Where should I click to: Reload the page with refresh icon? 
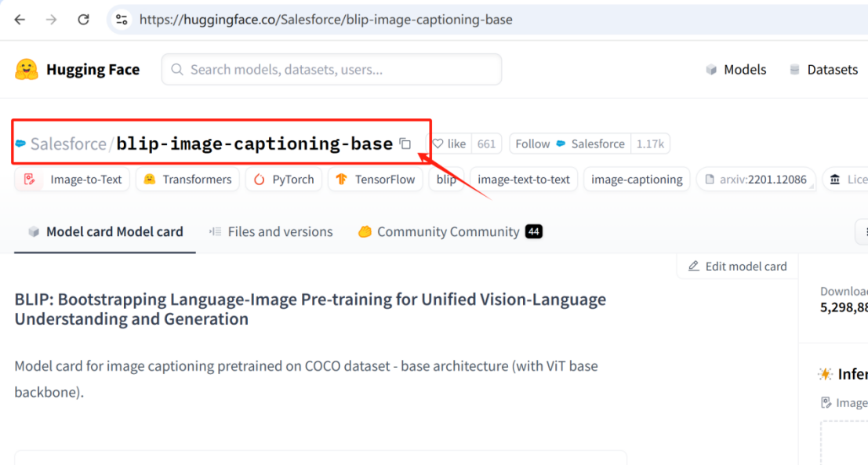coord(83,20)
